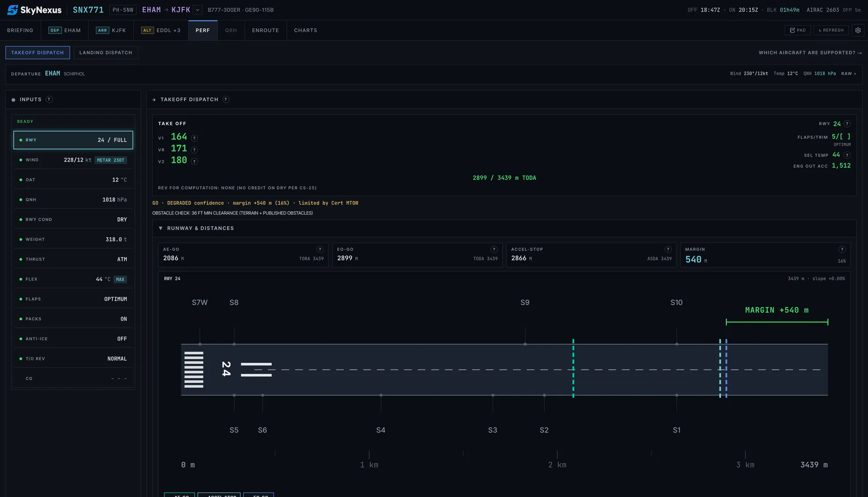This screenshot has height=497, width=868.
Task: Click the MAX flex tag
Action: click(x=120, y=280)
